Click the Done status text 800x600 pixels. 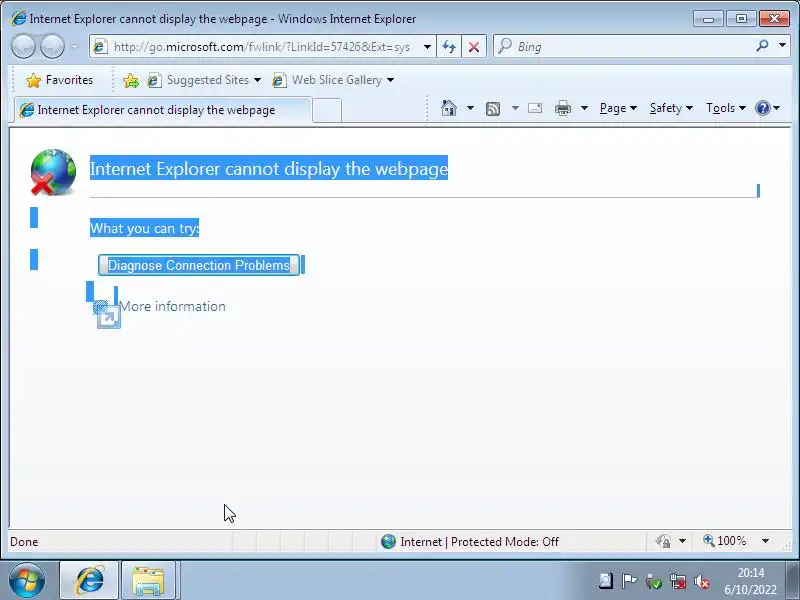coord(24,542)
